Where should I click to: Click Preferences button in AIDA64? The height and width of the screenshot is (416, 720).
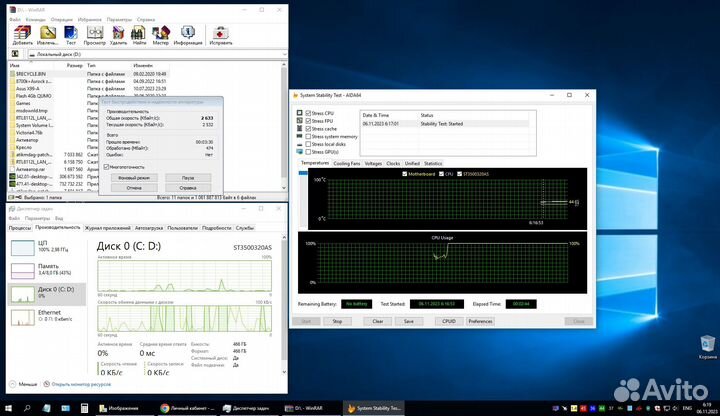point(480,321)
